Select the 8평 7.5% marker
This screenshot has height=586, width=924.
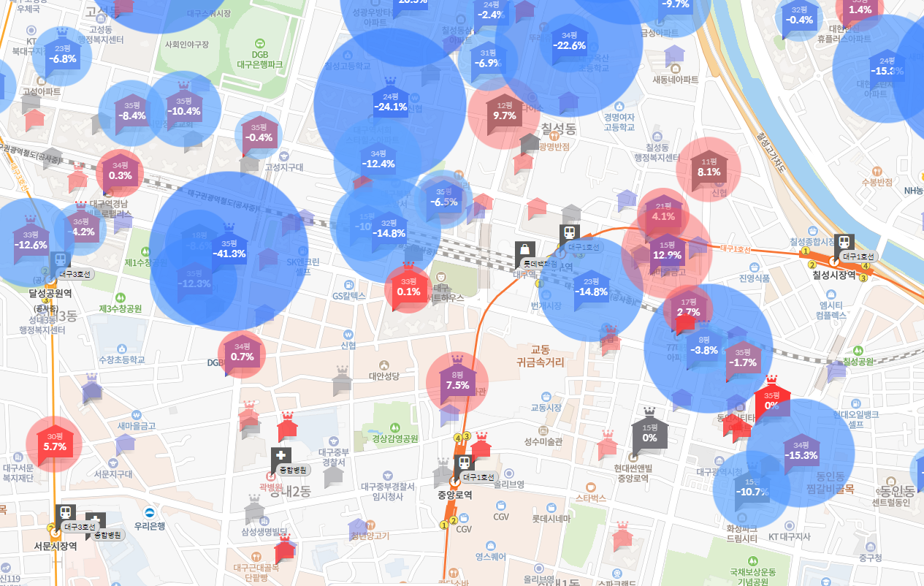[457, 381]
